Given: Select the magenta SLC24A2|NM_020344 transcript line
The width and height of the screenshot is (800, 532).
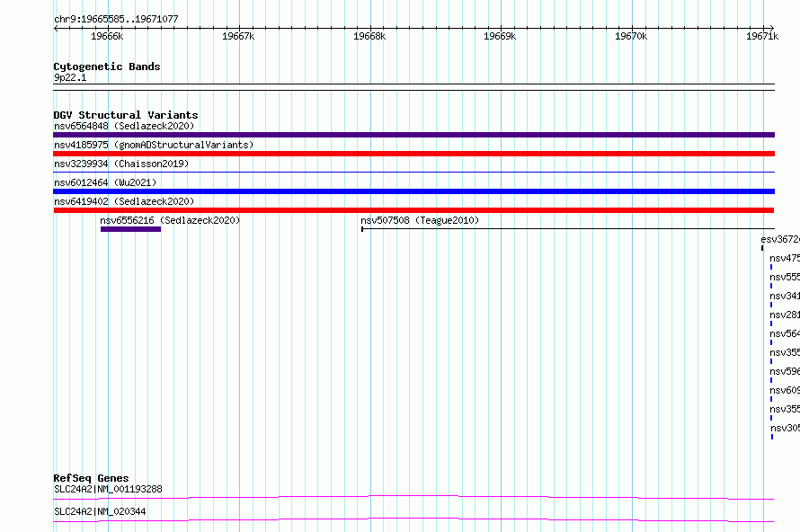Looking at the screenshot, I should 413,519.
